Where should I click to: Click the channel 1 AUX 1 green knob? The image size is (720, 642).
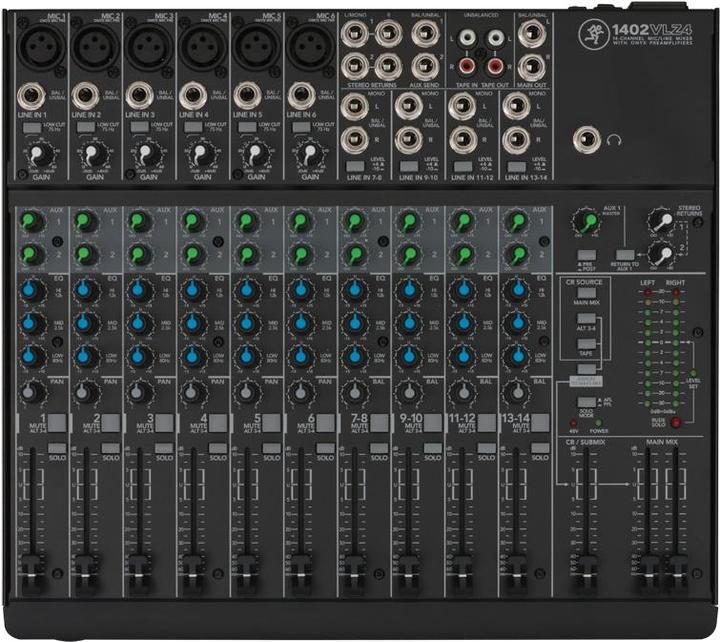point(32,222)
